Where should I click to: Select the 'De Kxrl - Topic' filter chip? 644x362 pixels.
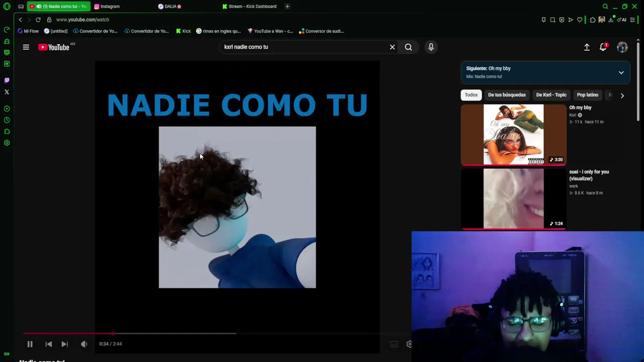click(551, 95)
